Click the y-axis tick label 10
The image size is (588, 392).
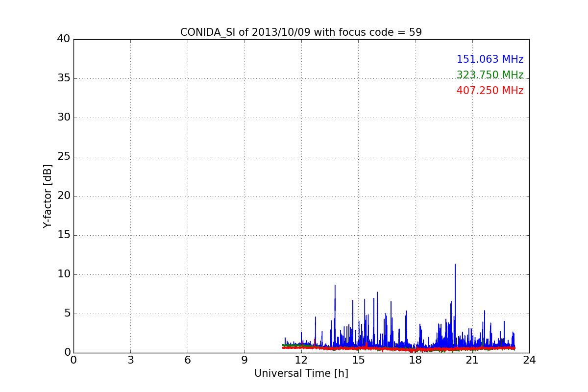click(x=64, y=274)
